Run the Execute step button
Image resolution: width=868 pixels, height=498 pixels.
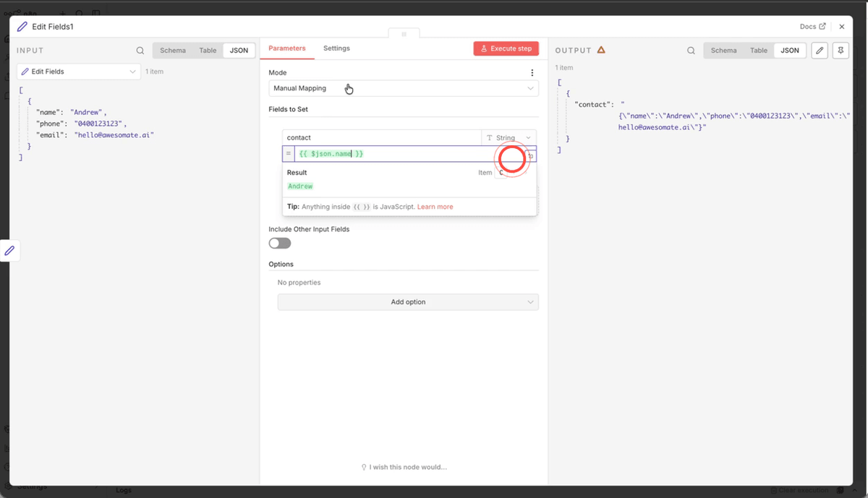point(506,48)
